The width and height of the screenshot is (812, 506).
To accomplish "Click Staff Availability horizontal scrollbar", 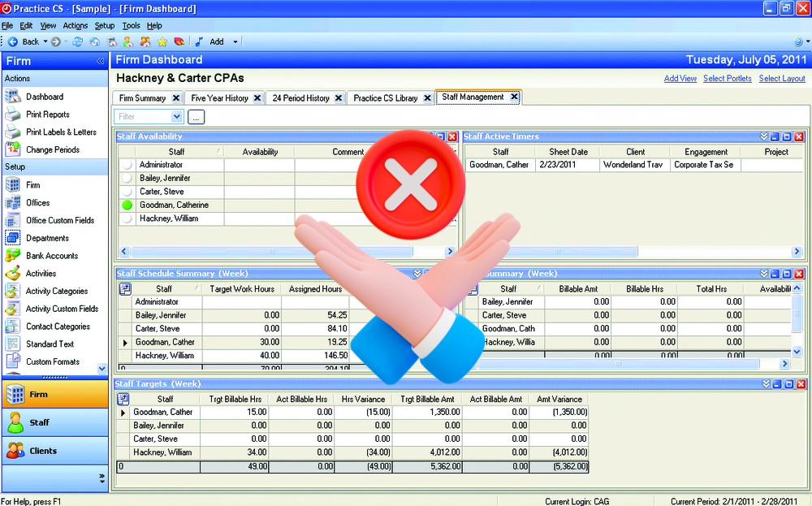I will [x=272, y=252].
